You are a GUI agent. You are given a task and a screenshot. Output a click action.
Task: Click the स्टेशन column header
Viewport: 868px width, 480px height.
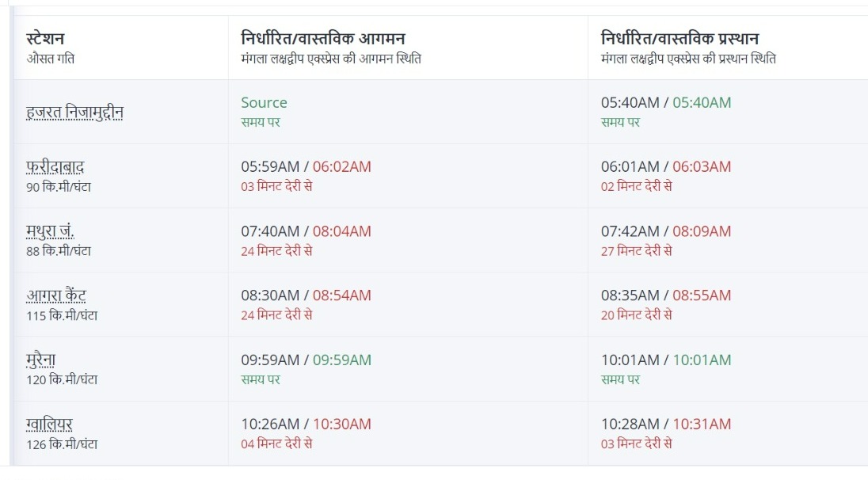45,38
